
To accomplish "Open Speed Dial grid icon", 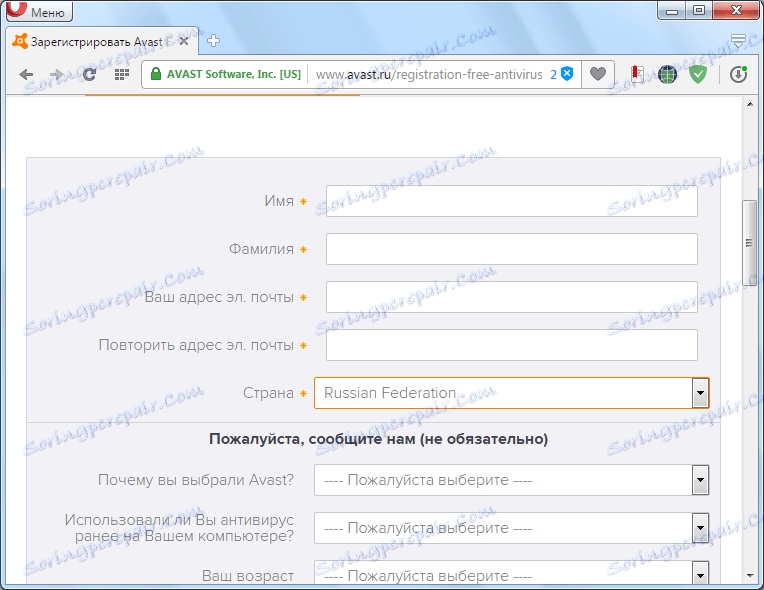I will pyautogui.click(x=121, y=75).
